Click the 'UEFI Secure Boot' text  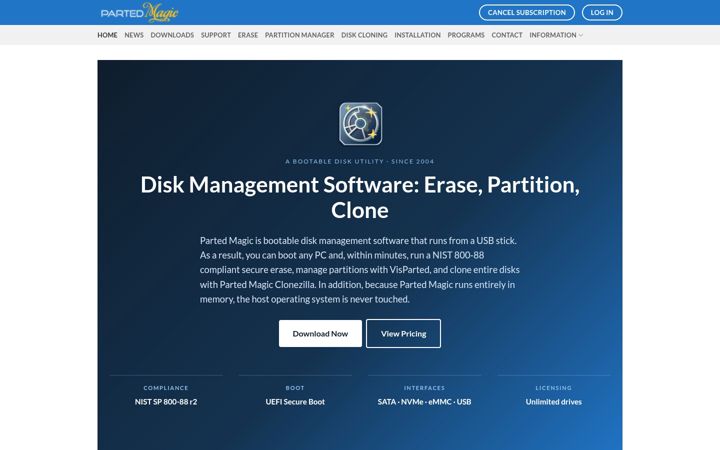[x=295, y=402]
